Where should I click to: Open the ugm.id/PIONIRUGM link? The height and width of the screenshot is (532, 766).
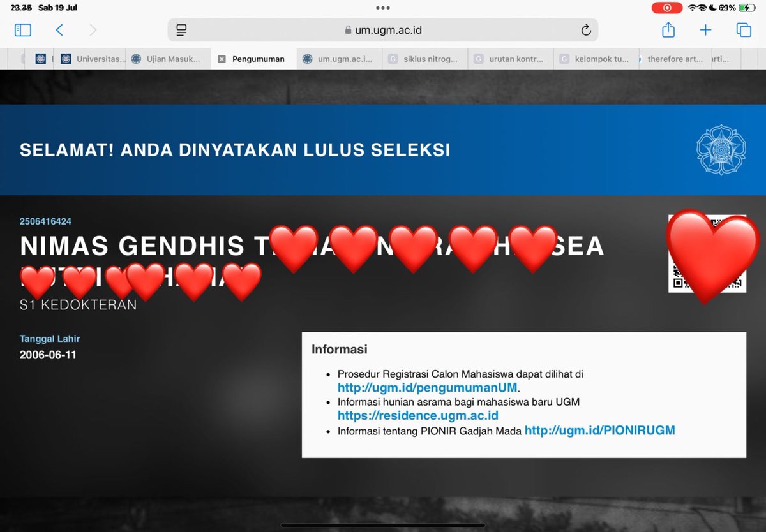pyautogui.click(x=599, y=431)
